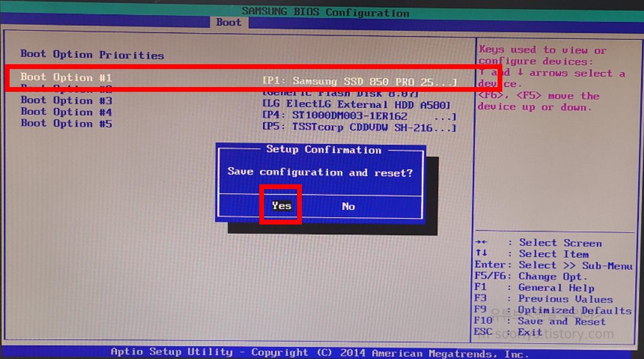Viewport: 644px width, 359px height.
Task: Select Boot Option #1 row
Action: tap(239, 79)
